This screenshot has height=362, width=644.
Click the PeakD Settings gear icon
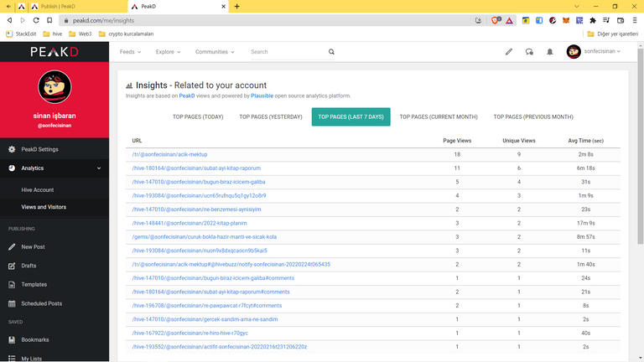coord(12,149)
